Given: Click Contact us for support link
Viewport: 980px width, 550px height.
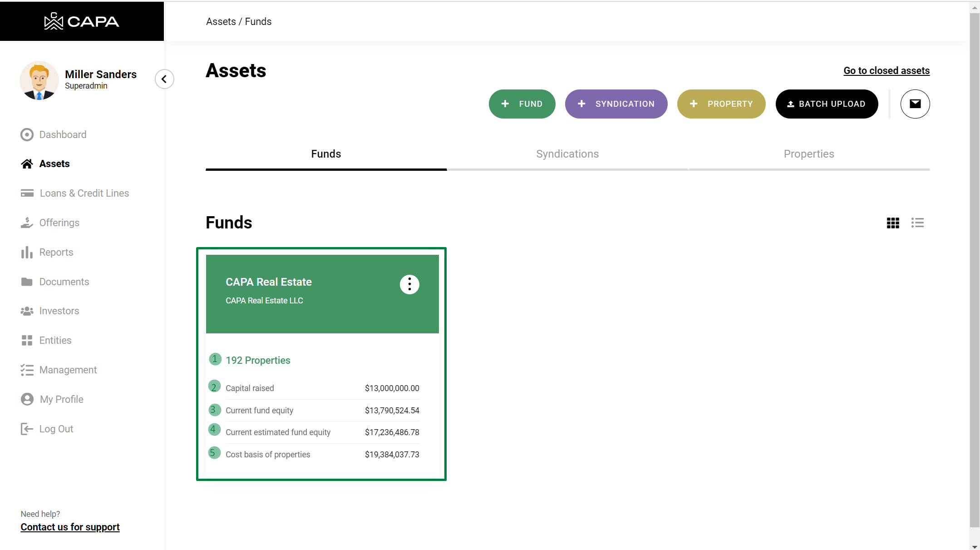Looking at the screenshot, I should pos(70,527).
